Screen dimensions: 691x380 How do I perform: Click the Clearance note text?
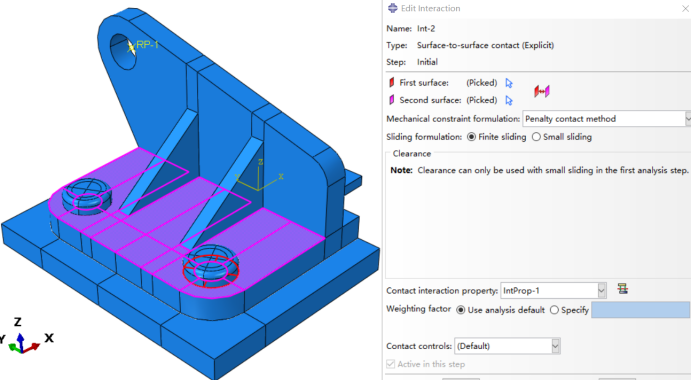point(539,170)
